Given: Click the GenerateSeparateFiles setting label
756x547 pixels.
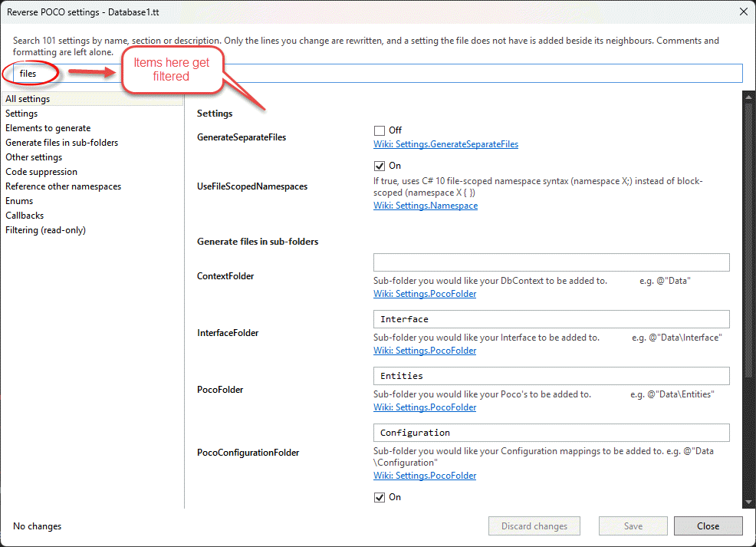Looking at the screenshot, I should coord(242,137).
